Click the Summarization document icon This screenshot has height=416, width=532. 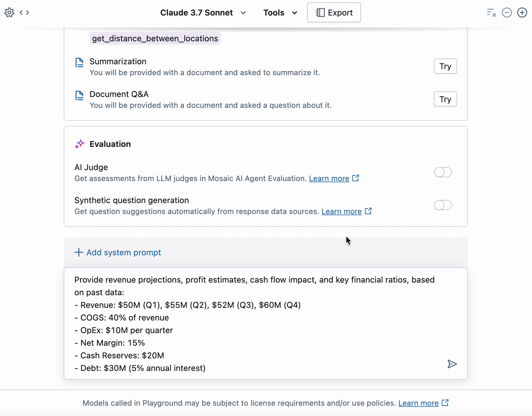tap(79, 63)
